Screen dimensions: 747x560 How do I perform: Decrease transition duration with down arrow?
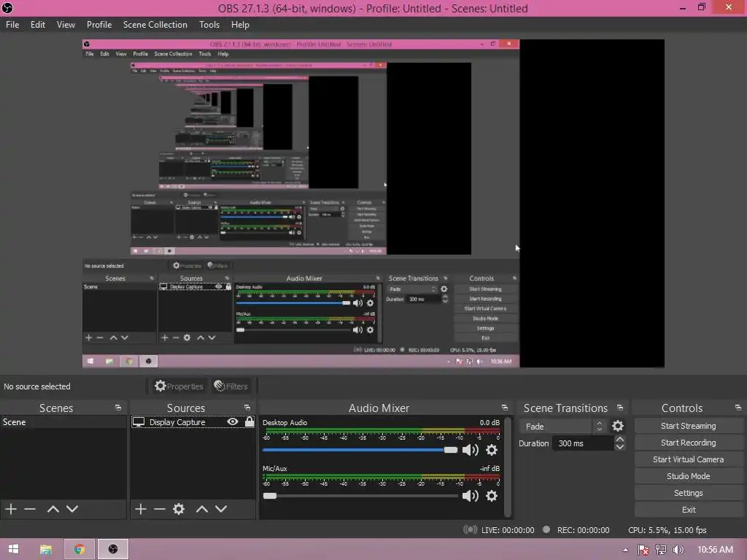pos(620,447)
